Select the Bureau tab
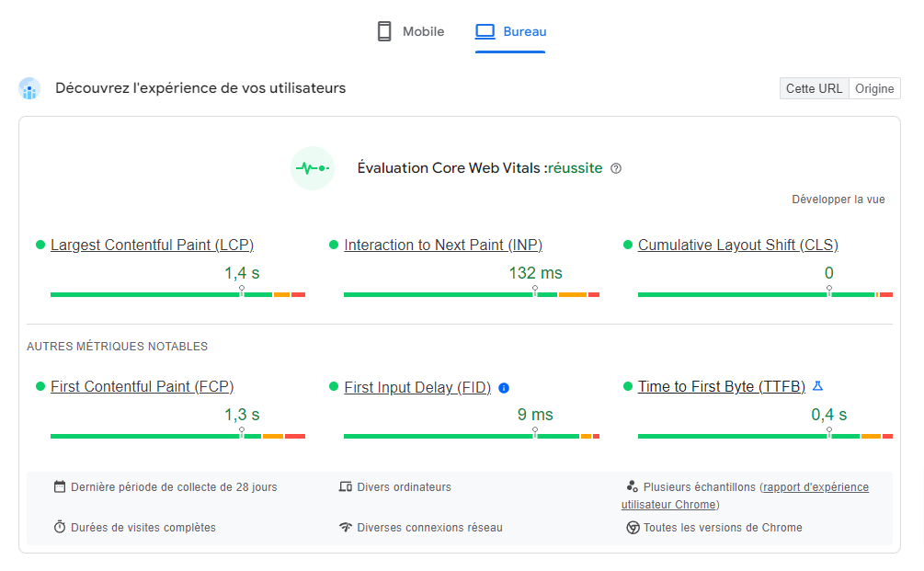 (x=511, y=32)
